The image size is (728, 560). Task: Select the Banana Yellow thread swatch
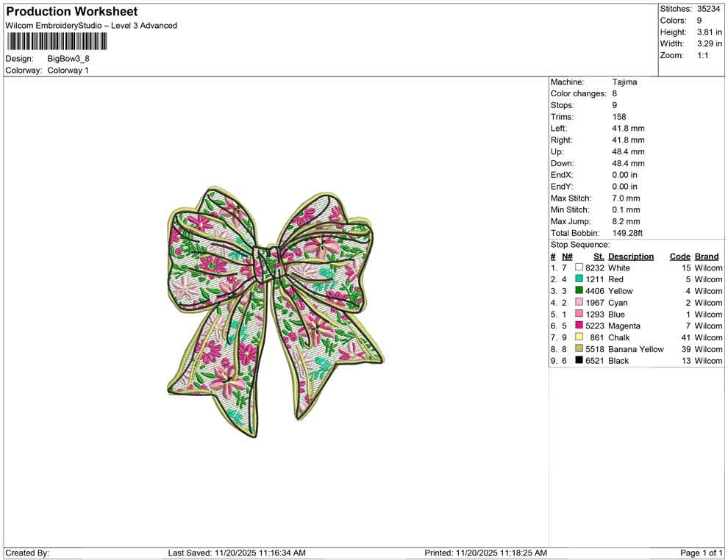pos(579,349)
